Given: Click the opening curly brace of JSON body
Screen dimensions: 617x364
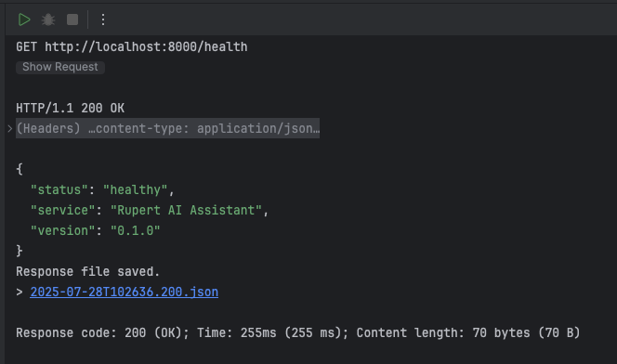Looking at the screenshot, I should 20,169.
